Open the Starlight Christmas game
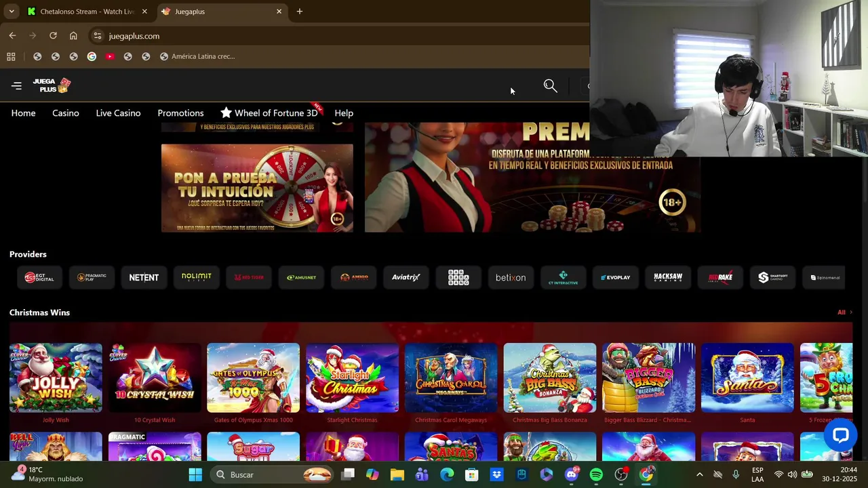Image resolution: width=868 pixels, height=488 pixels. point(352,378)
